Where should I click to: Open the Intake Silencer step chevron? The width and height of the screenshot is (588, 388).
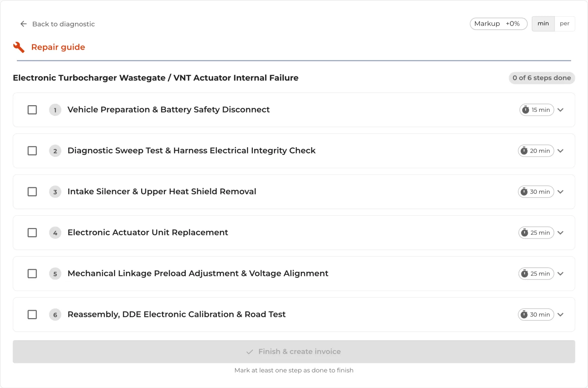(x=560, y=192)
